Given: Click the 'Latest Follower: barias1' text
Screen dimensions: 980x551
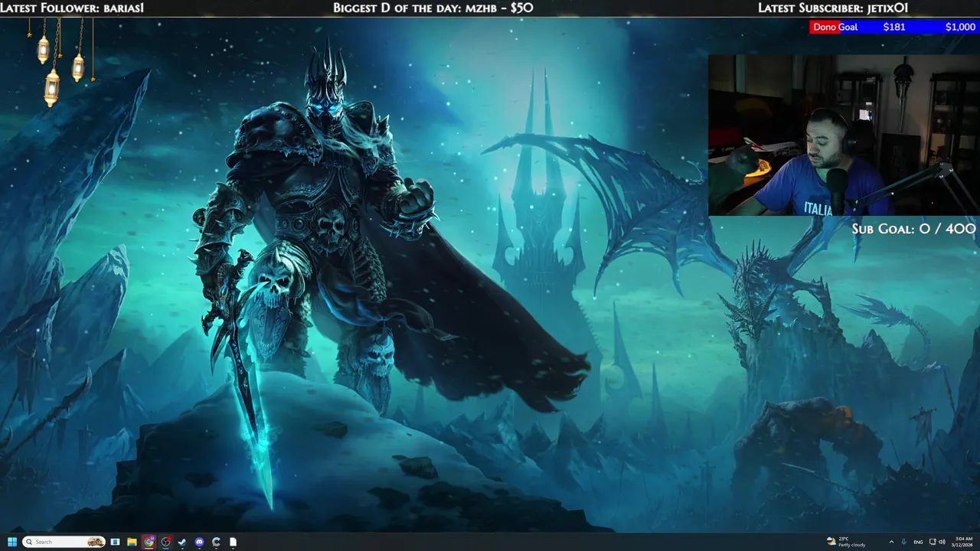Looking at the screenshot, I should coord(72,8).
